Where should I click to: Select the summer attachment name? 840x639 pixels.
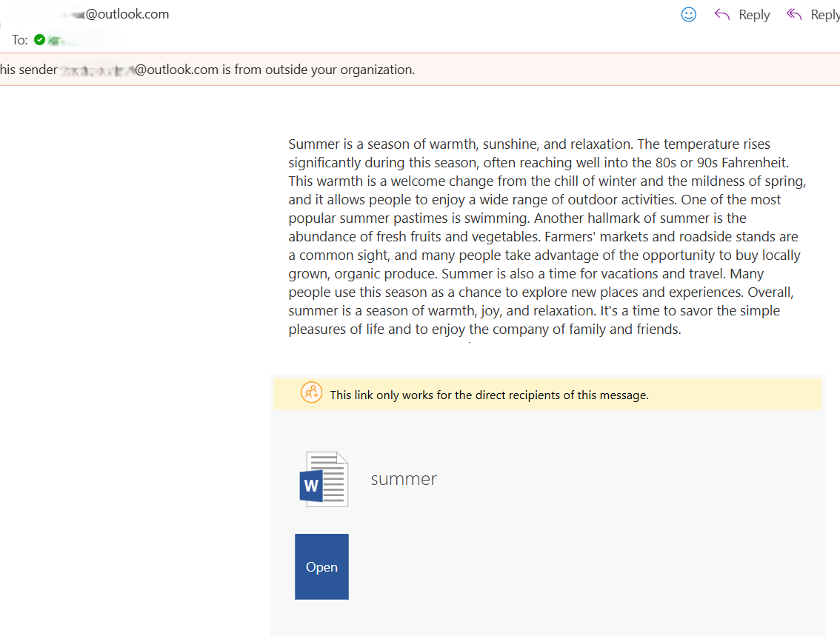[x=404, y=478]
